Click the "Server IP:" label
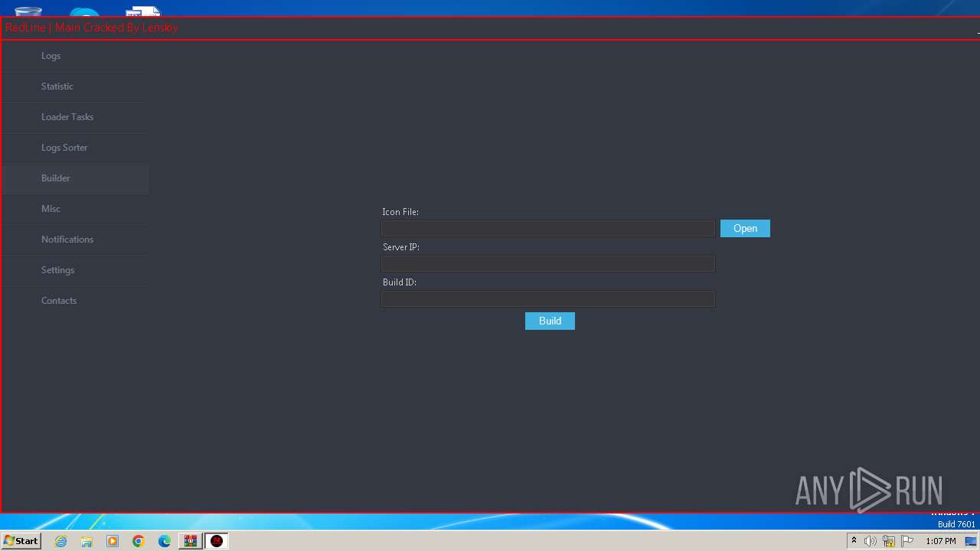 pyautogui.click(x=401, y=247)
